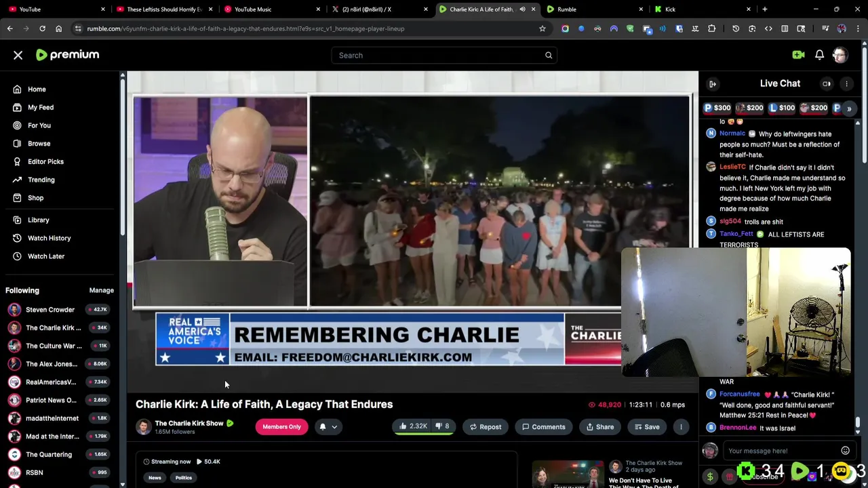Viewport: 868px width, 488px height.
Task: Bookmark this page with star icon
Action: 542,28
